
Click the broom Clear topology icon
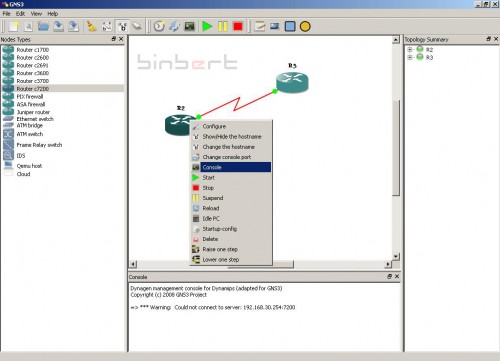[x=91, y=26]
